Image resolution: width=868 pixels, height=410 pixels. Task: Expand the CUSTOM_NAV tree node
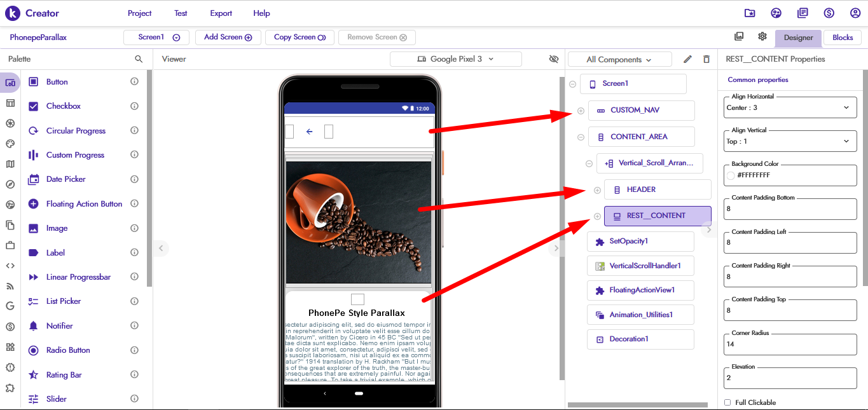coord(581,111)
